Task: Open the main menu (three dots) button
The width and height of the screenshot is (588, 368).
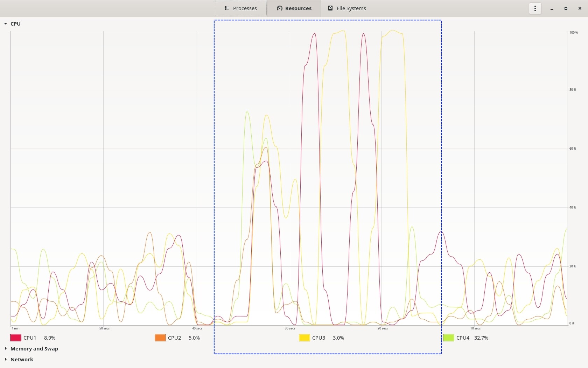Action: point(535,8)
